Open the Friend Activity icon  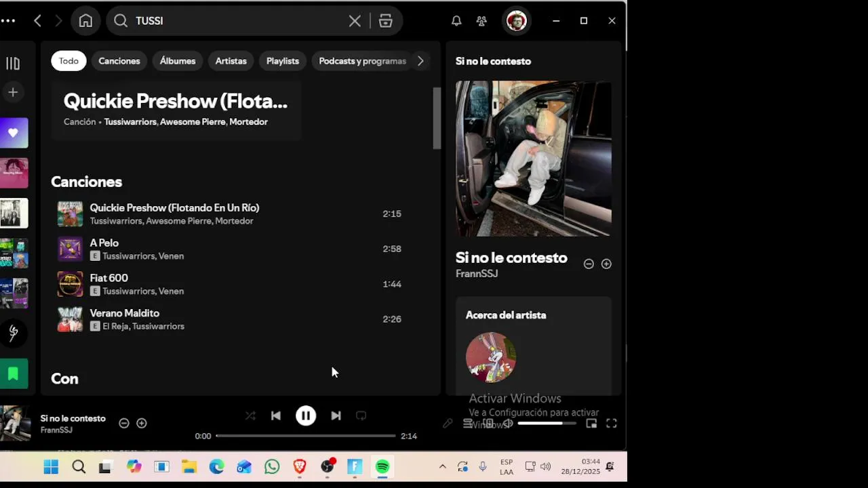(x=481, y=21)
